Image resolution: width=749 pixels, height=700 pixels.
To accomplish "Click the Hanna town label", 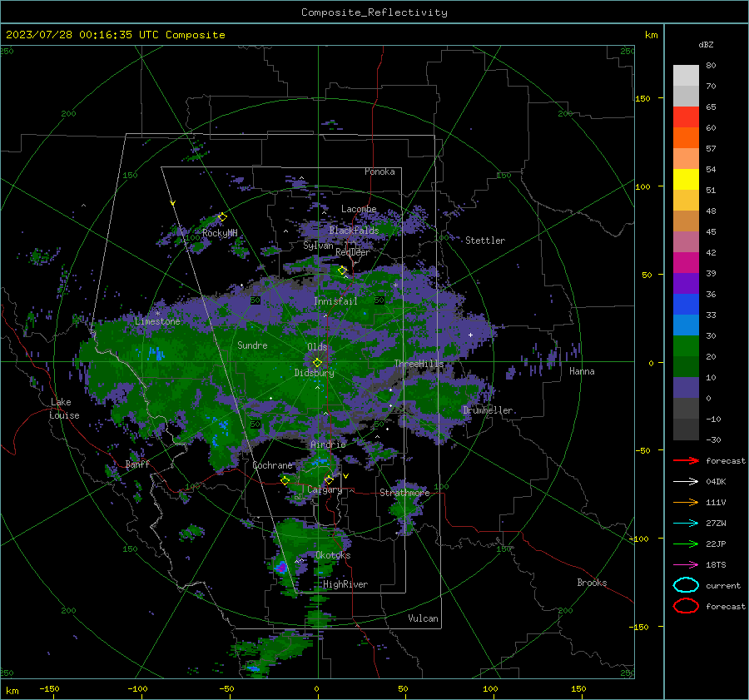I will (582, 371).
